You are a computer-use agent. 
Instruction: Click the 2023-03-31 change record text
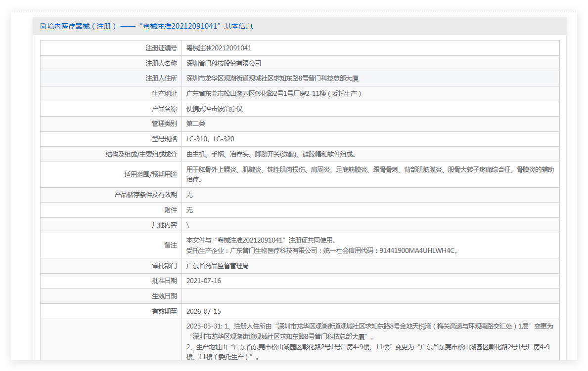tap(369, 327)
